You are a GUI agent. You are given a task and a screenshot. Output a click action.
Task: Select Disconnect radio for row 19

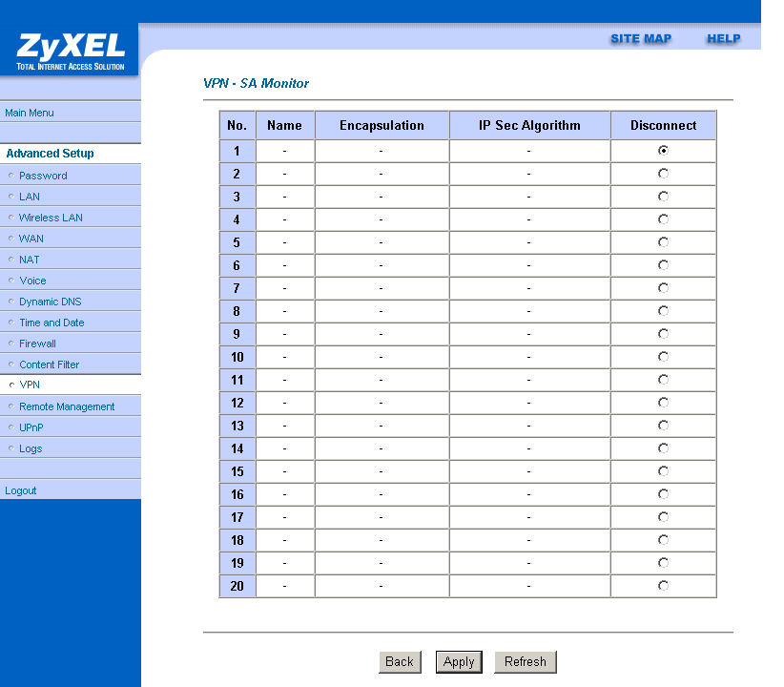[663, 563]
